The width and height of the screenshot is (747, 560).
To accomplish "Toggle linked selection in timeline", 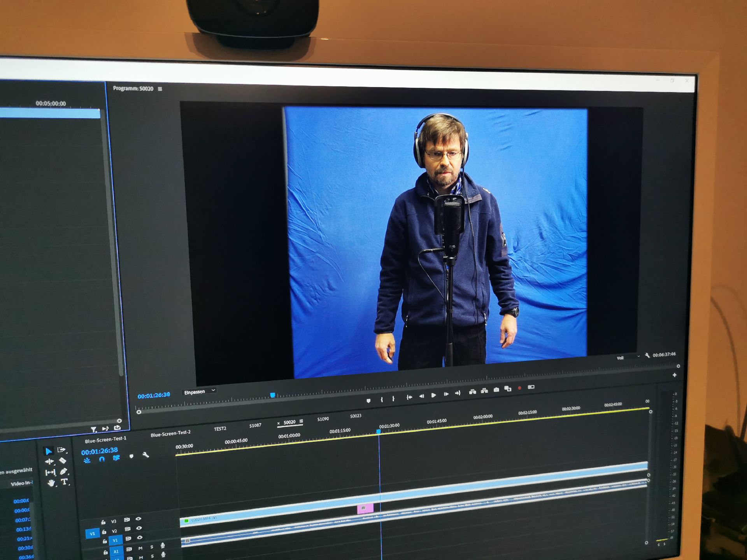I will pyautogui.click(x=116, y=458).
